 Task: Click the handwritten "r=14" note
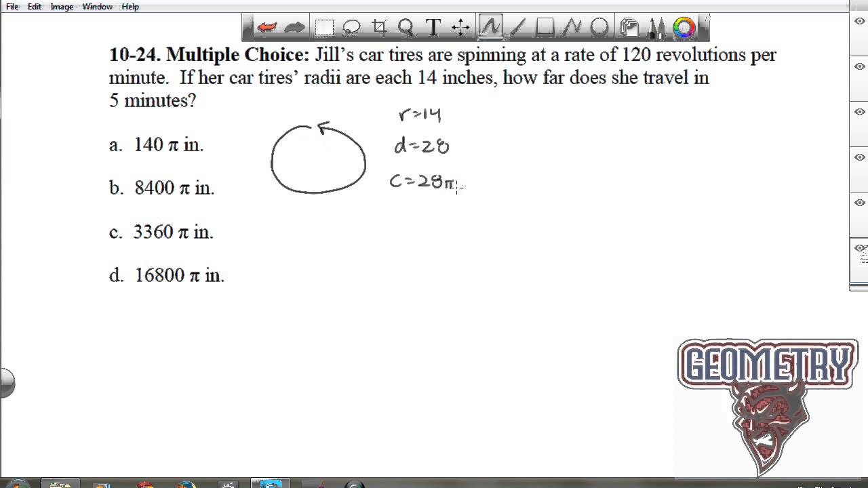point(420,115)
